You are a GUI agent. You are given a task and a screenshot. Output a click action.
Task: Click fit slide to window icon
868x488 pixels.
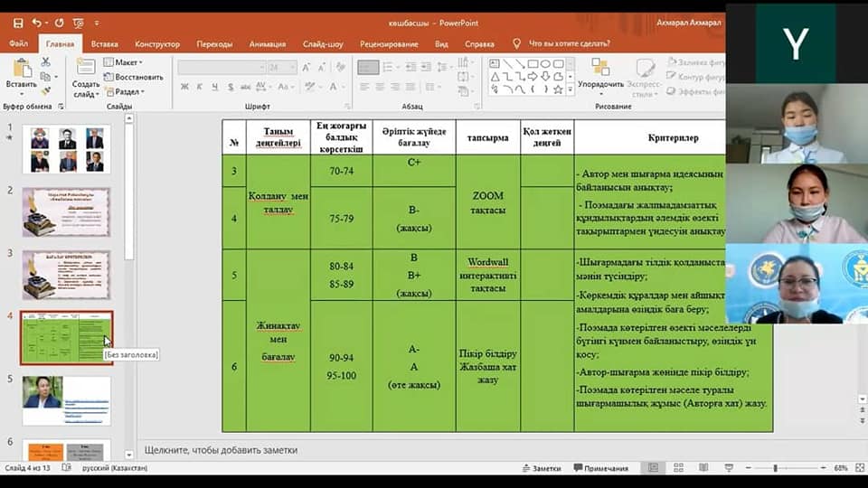click(x=859, y=468)
